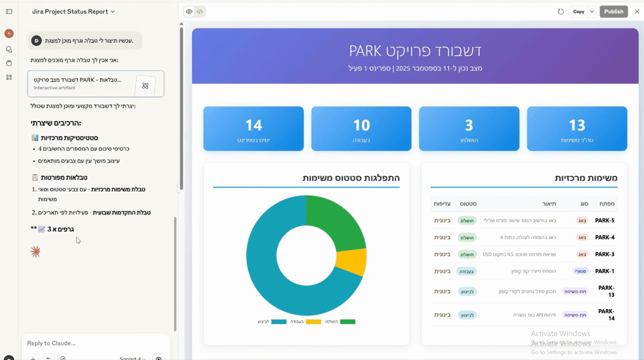Open the dropdown arrow next to Copy
Image resolution: width=644 pixels, height=360 pixels.
[x=592, y=12]
